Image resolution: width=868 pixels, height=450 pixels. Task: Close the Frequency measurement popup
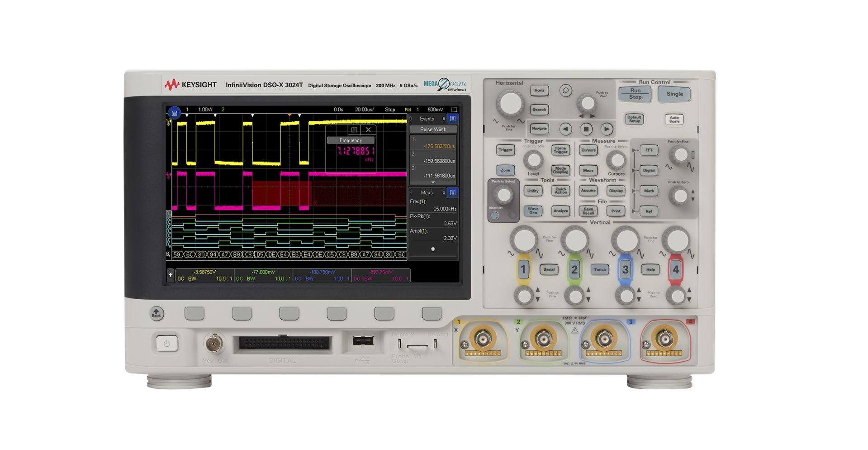click(x=368, y=129)
